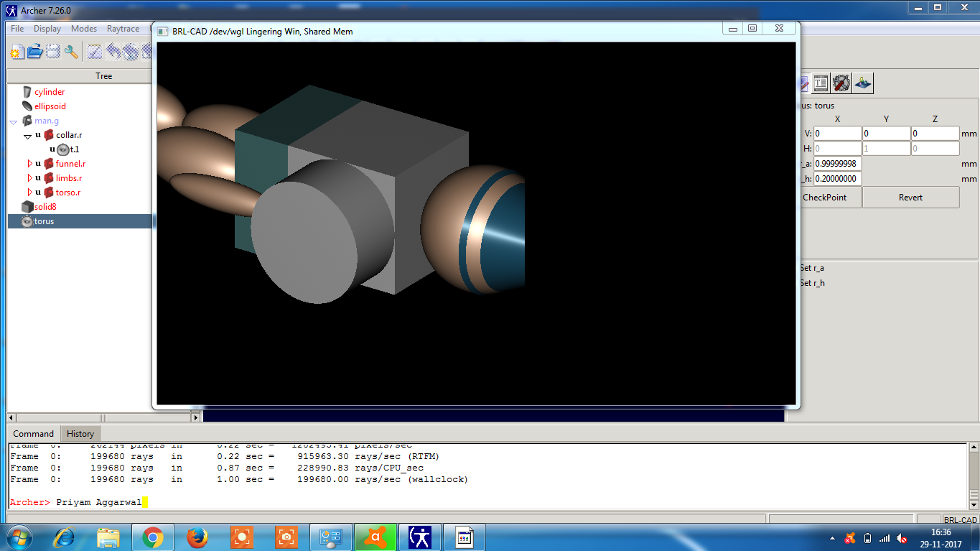This screenshot has height=551, width=980.
Task: Click the V Y-coordinate field
Action: coord(886,134)
